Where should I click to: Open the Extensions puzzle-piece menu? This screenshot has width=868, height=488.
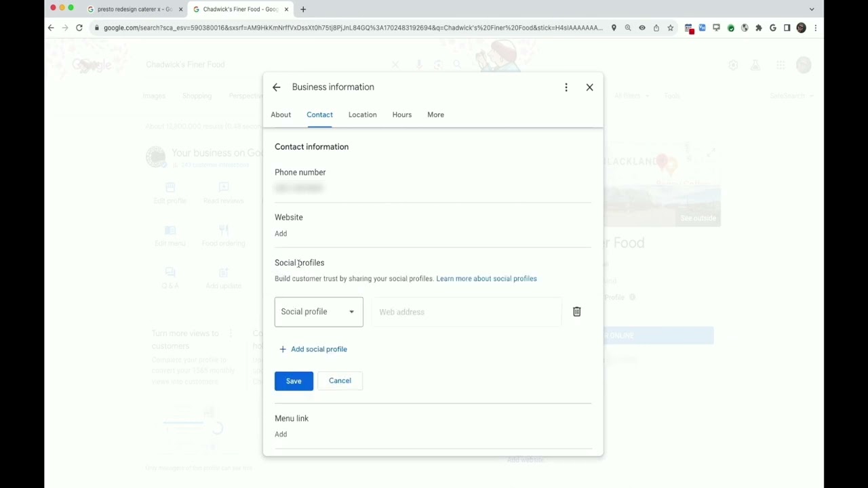759,28
